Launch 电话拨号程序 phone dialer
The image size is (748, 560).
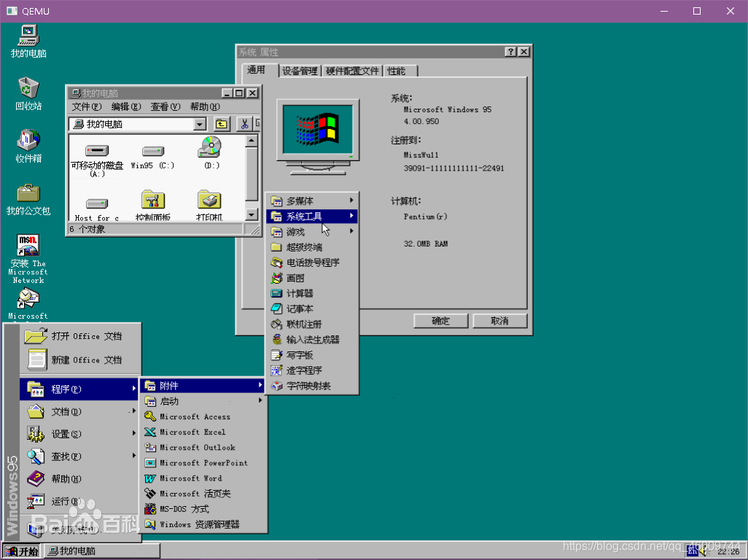(x=313, y=262)
